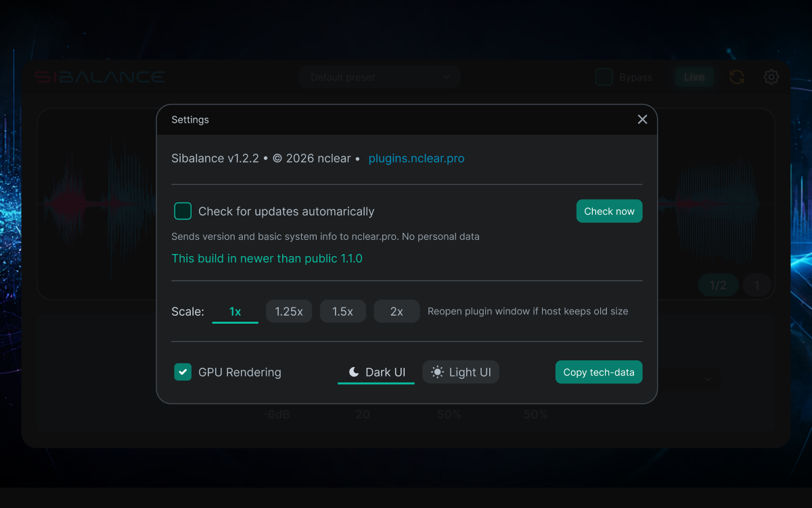The image size is (812, 508).
Task: Click the 'Settings' dialog title
Action: click(x=190, y=120)
